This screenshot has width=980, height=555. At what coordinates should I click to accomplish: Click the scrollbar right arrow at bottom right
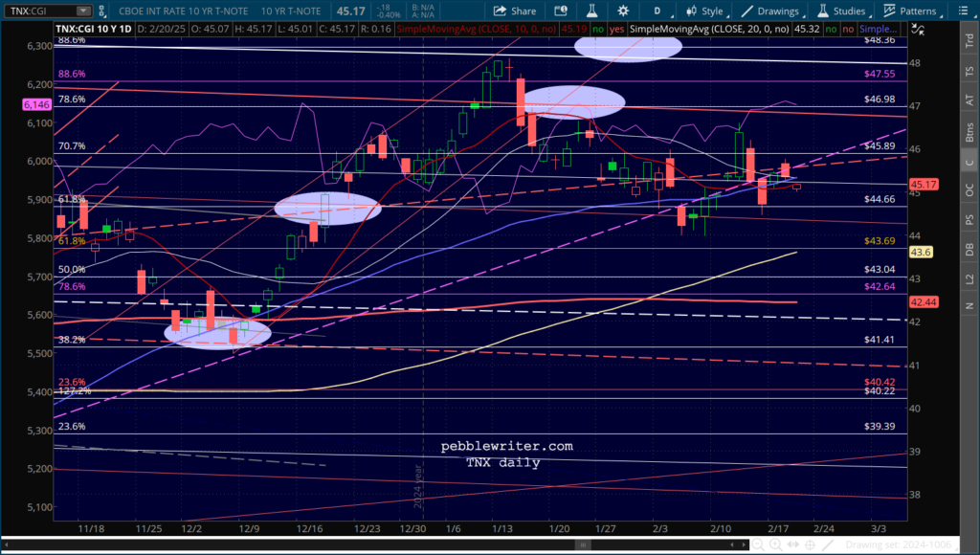click(743, 545)
